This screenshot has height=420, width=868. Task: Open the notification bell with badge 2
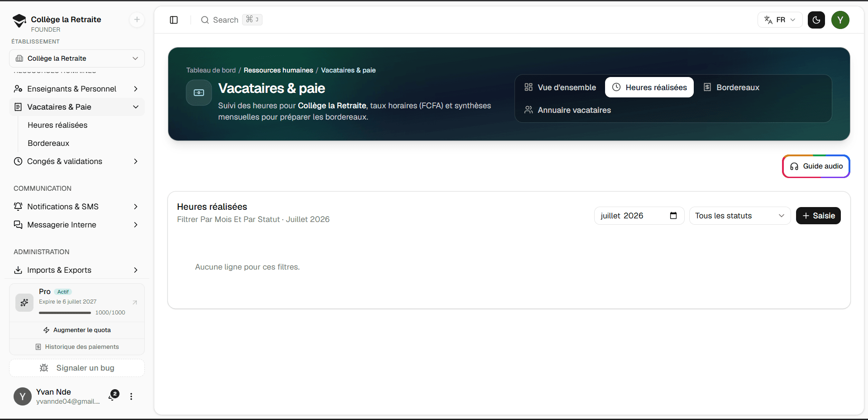point(113,396)
